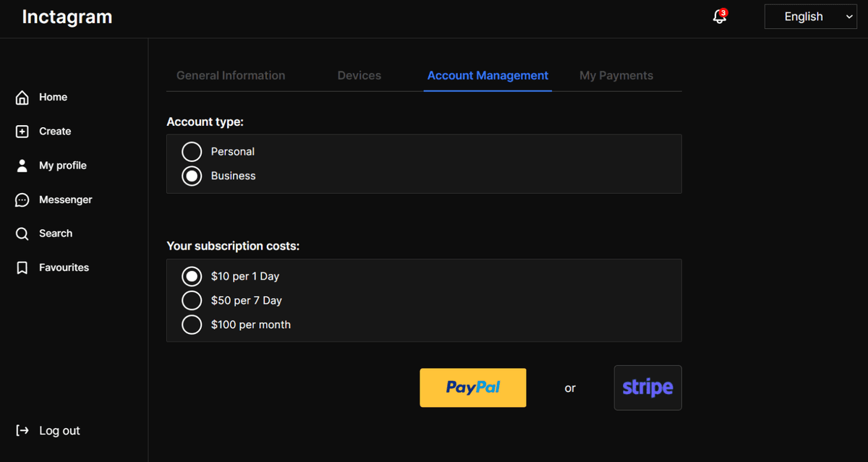Click the Log out arrow icon
Viewport: 868px width, 462px height.
[22, 431]
